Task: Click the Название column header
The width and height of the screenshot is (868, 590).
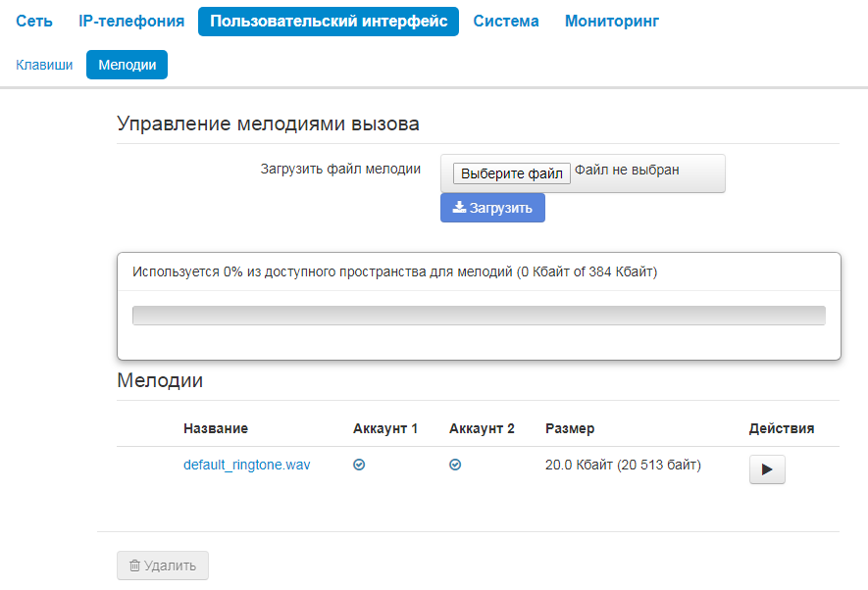Action: 216,428
